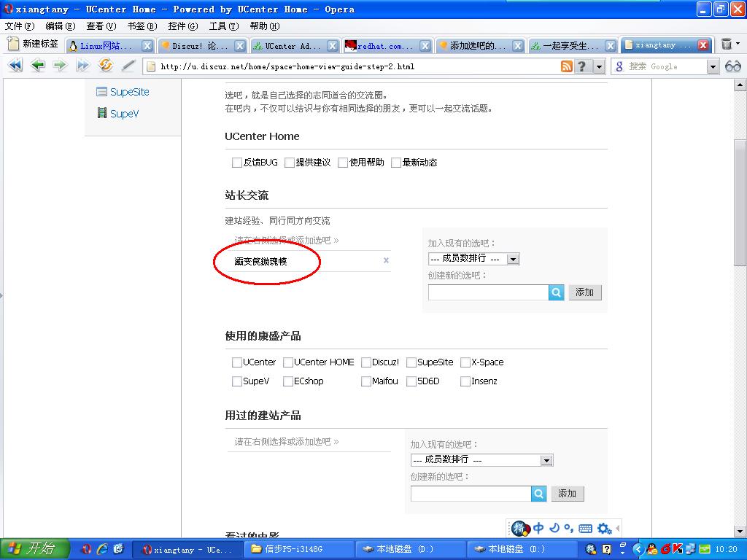
Task: Open the SupeV link in sidebar
Action: click(x=124, y=113)
